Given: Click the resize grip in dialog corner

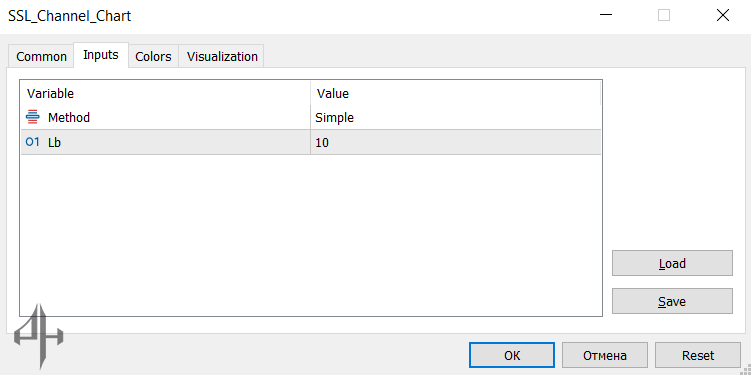Looking at the screenshot, I should pos(745,369).
